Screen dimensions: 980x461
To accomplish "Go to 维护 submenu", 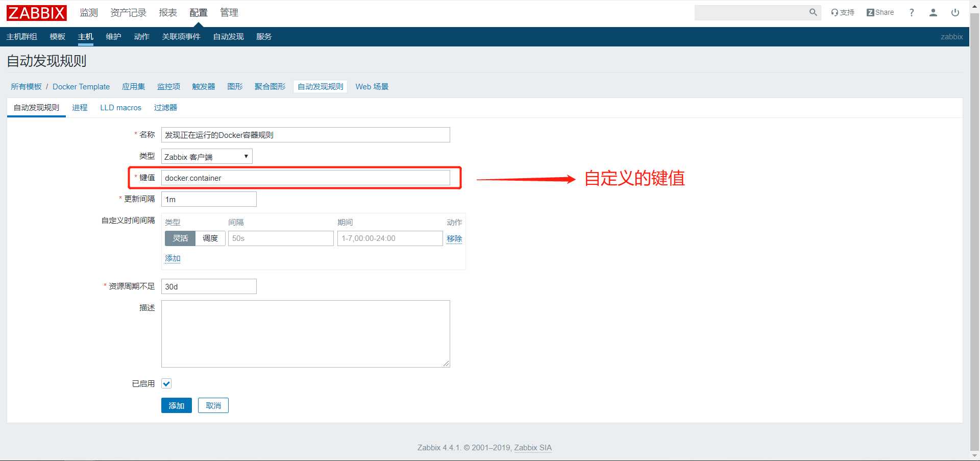I will click(x=114, y=37).
